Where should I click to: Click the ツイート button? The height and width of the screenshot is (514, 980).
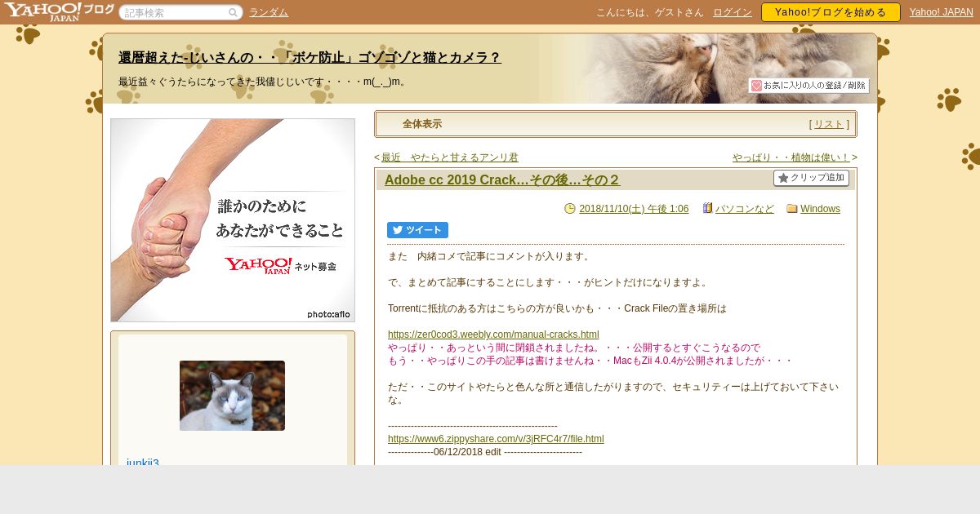click(x=417, y=230)
